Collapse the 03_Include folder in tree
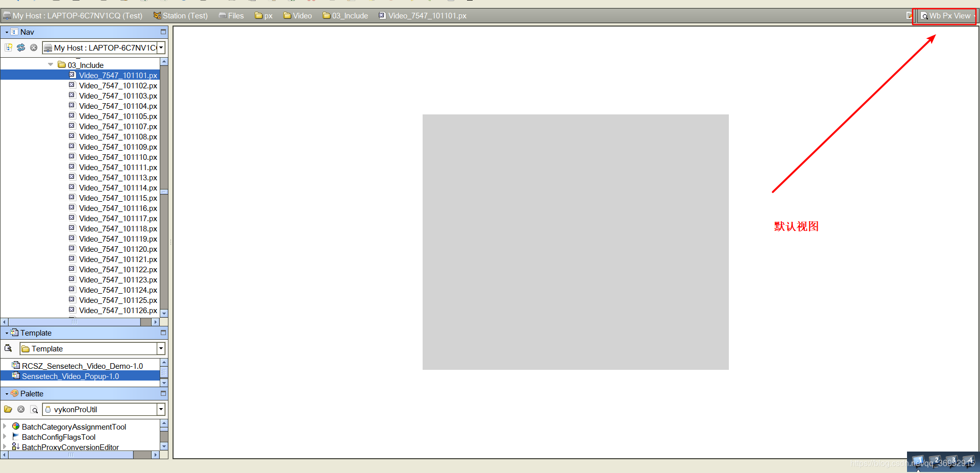 tap(51, 64)
